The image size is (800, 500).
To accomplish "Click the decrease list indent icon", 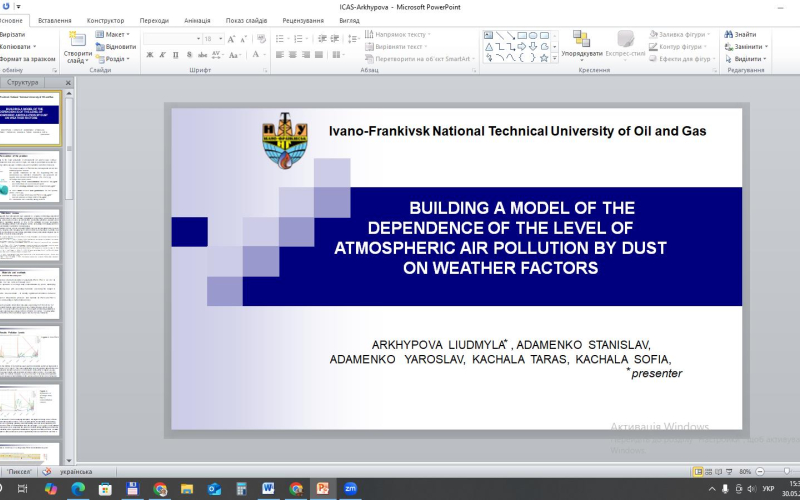I will (322, 39).
